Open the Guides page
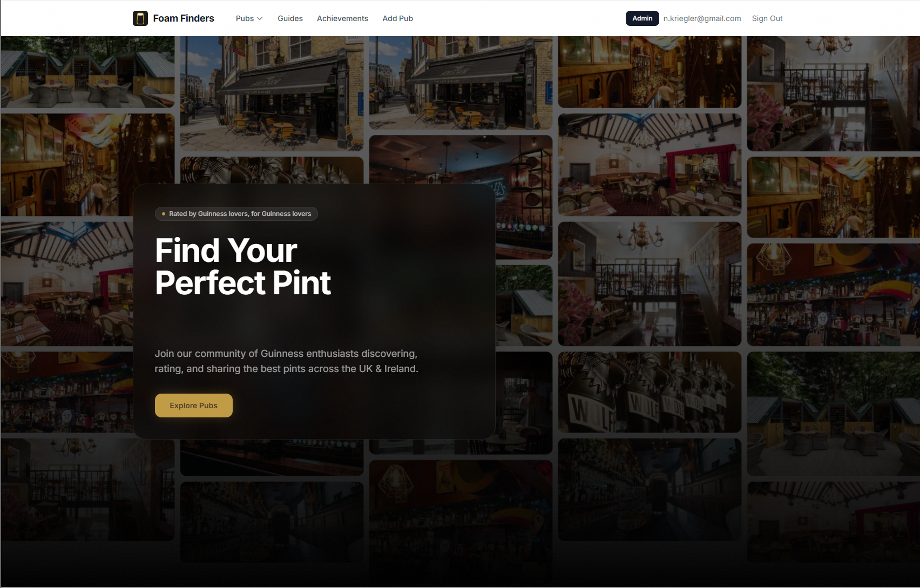The height and width of the screenshot is (588, 920). 290,18
